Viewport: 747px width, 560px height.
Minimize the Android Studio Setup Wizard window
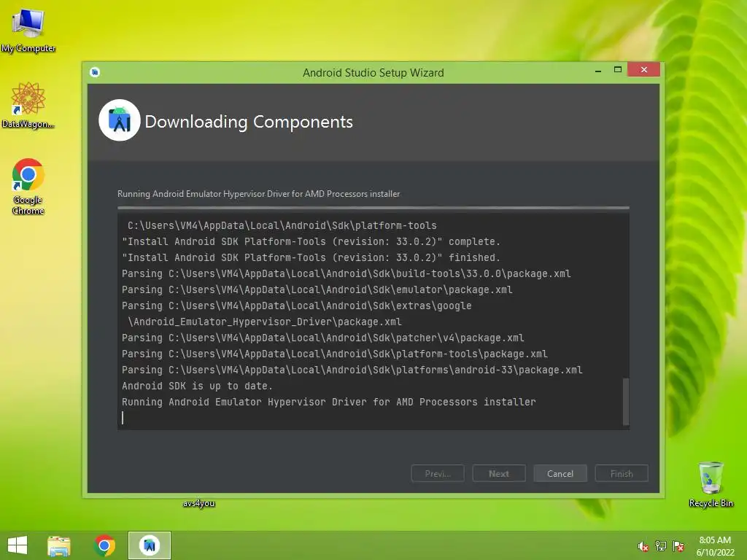point(598,71)
